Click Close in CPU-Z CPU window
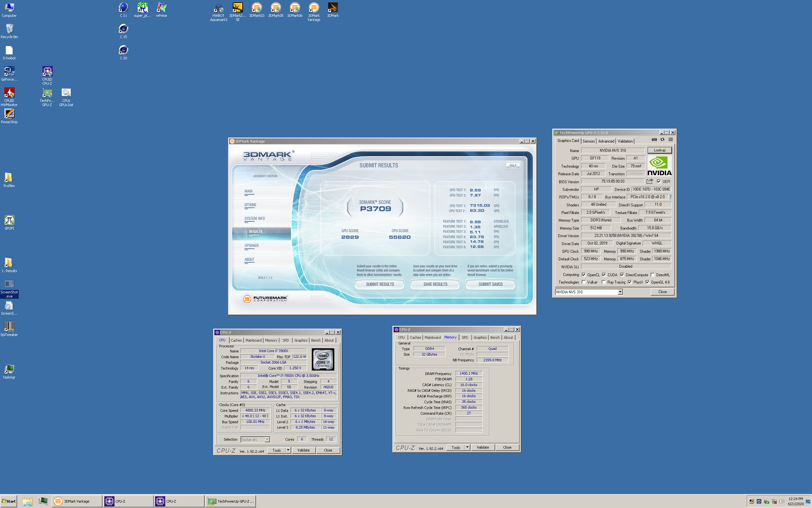 click(x=328, y=450)
